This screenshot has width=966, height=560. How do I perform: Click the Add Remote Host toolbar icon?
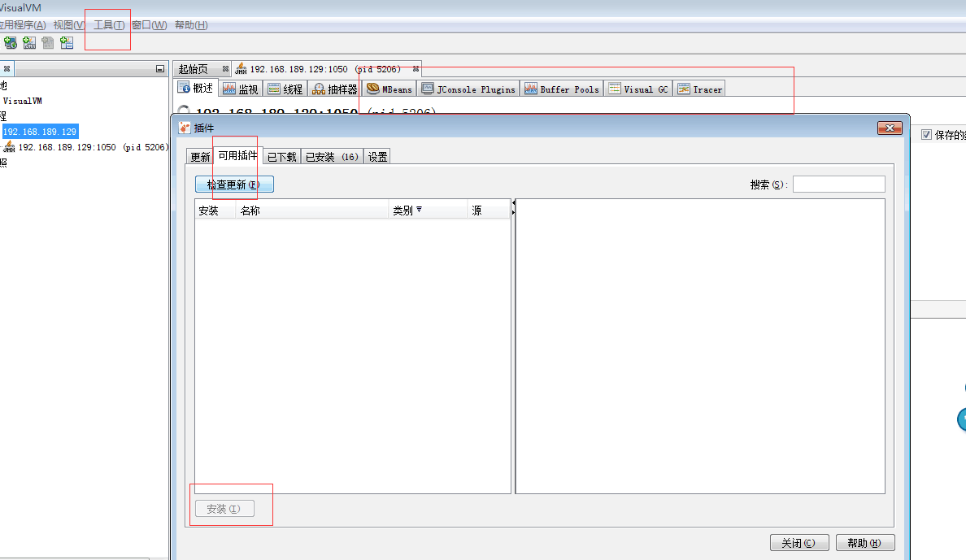point(11,42)
